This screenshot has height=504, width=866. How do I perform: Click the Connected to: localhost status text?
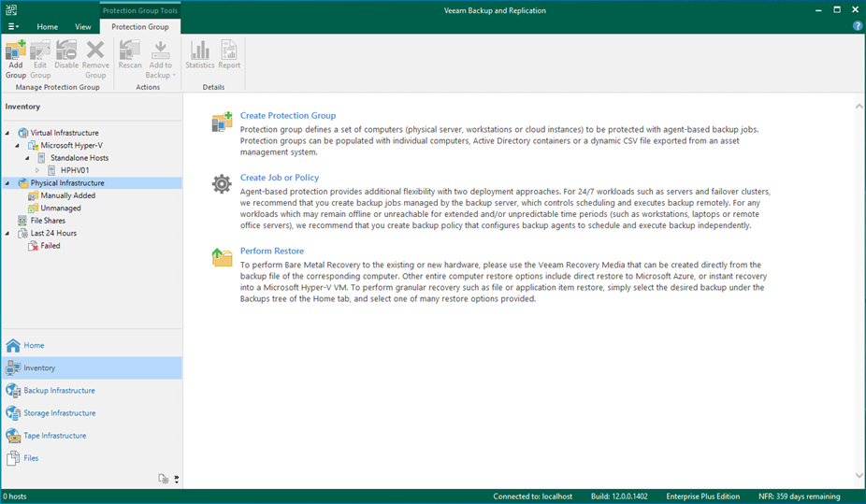pyautogui.click(x=532, y=497)
